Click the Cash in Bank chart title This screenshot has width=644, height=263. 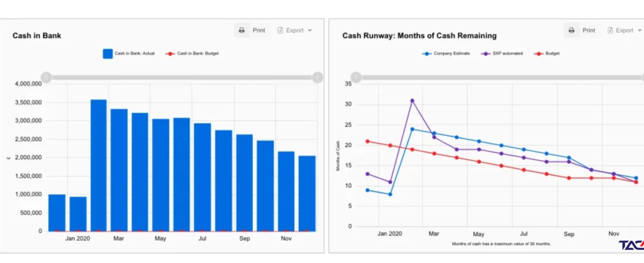[x=37, y=36]
